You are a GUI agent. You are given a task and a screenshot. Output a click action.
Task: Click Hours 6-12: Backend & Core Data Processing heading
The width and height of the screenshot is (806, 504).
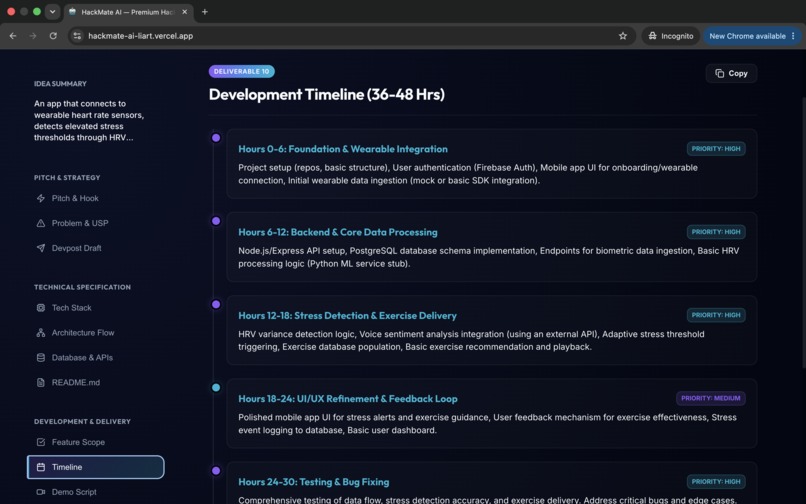338,232
